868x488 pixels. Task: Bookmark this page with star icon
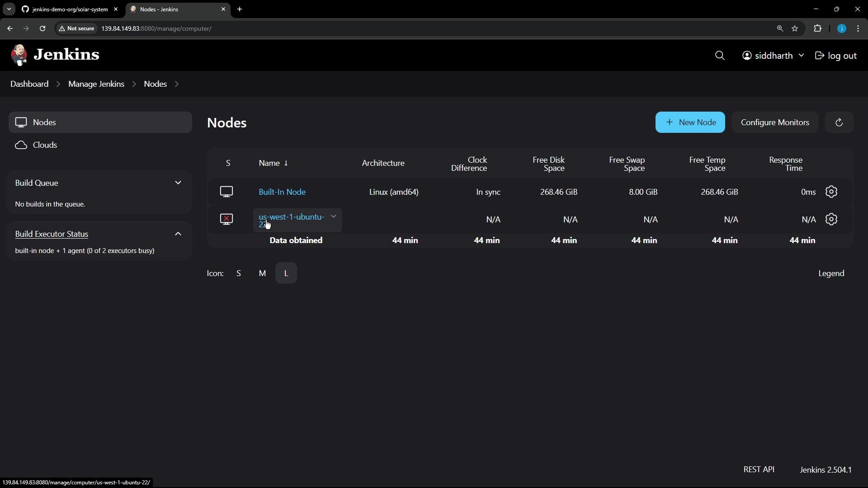pyautogui.click(x=795, y=28)
